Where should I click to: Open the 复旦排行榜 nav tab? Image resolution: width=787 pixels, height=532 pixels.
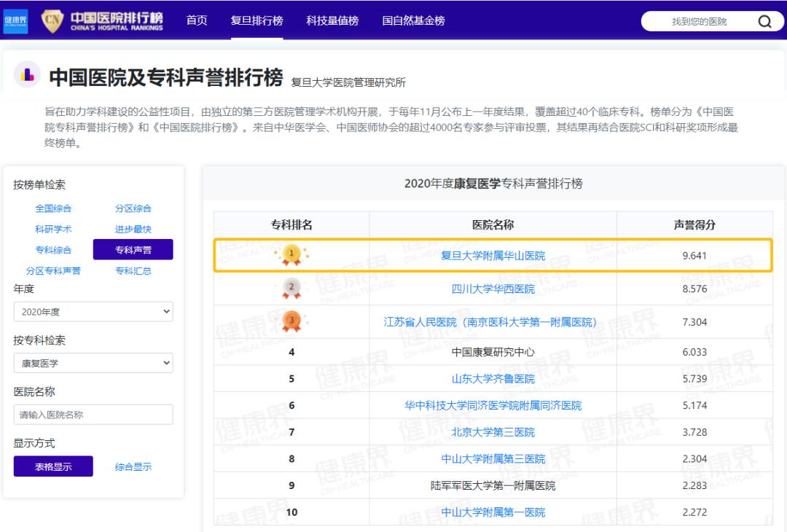point(257,20)
